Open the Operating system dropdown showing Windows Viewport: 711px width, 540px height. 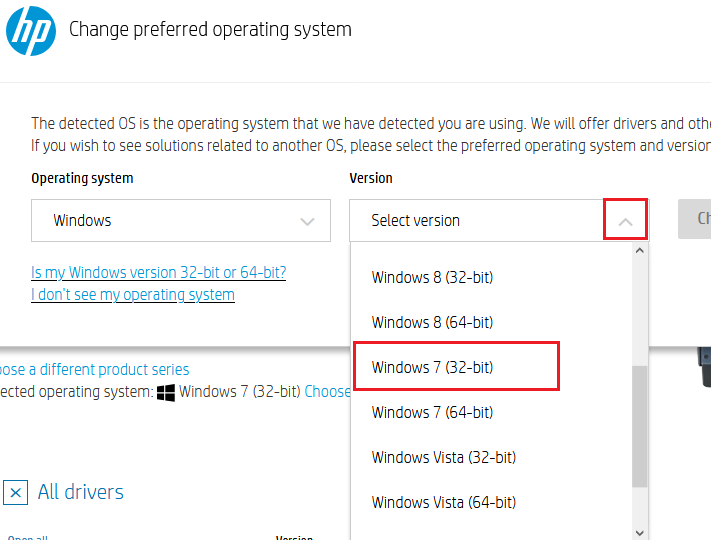point(180,221)
